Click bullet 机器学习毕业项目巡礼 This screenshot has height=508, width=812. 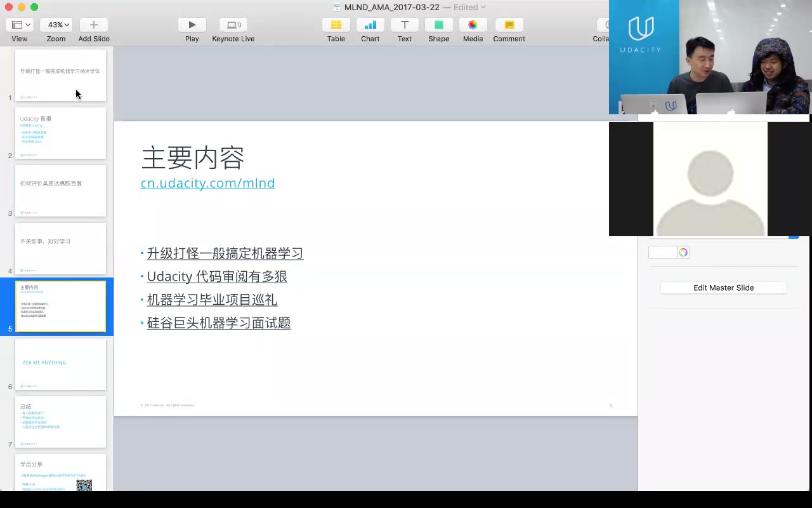(212, 300)
